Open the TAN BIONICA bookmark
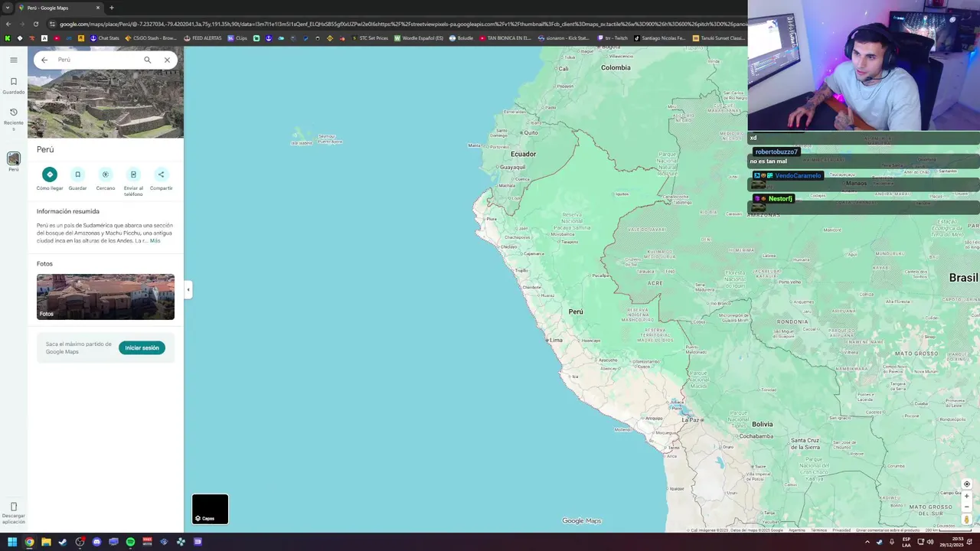 (x=505, y=37)
